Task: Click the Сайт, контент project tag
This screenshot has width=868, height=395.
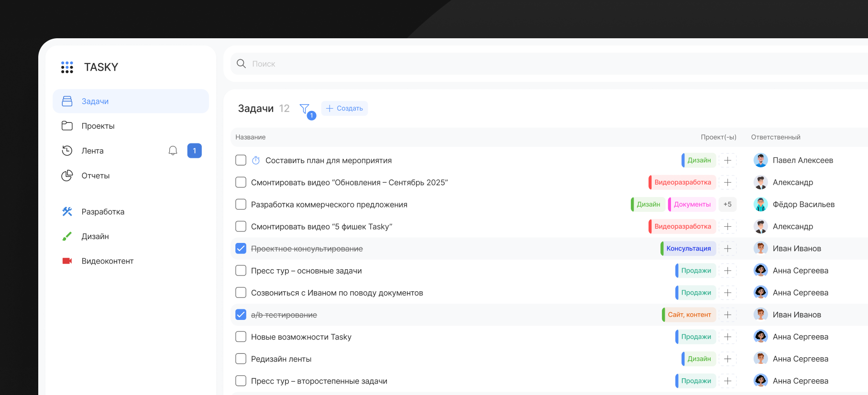Action: click(x=689, y=315)
